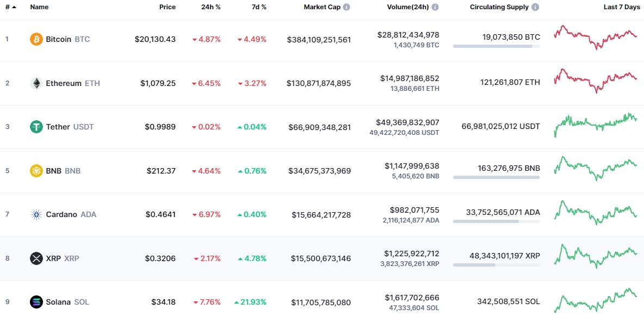
Task: Click XRP's circulating supply progress bar
Action: [x=497, y=265]
